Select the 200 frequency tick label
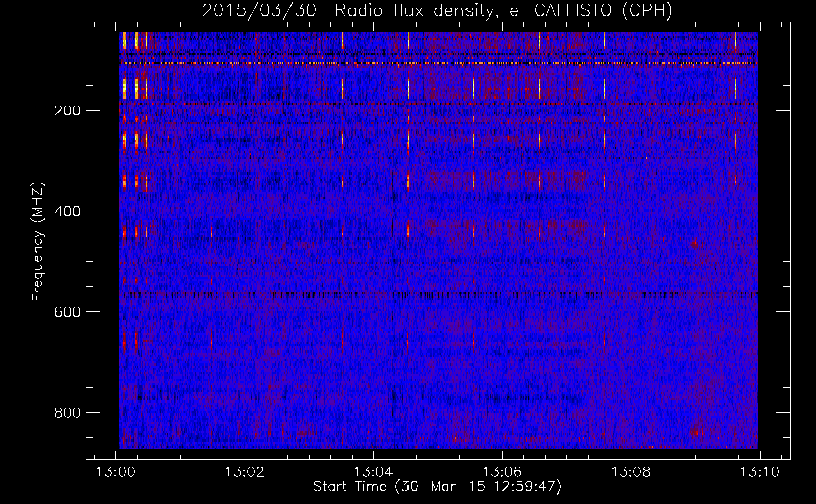Viewport: 816px width, 504px height. [x=68, y=111]
